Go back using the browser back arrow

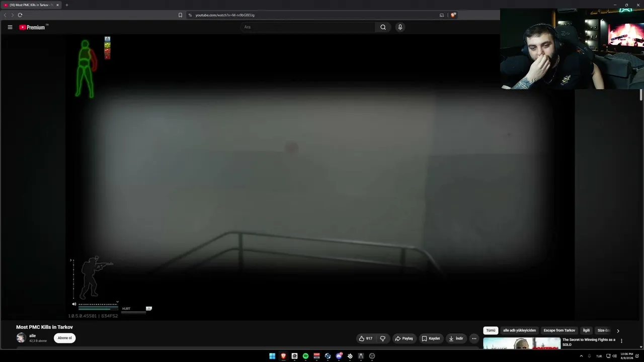tap(5, 15)
